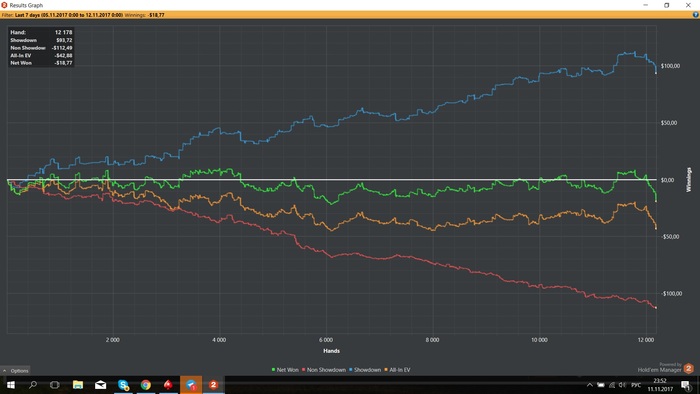700x394 pixels.
Task: Open the Action Center notifications icon
Action: pyautogui.click(x=686, y=385)
